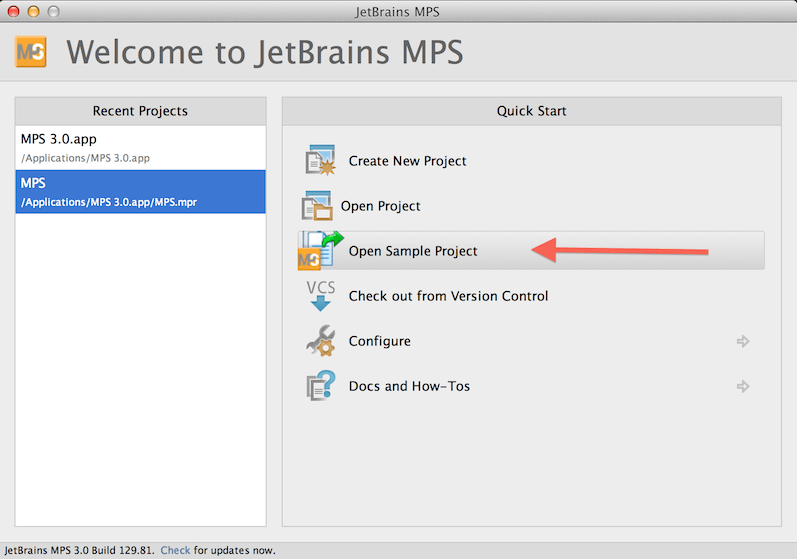Expand the Configure submenu arrow
This screenshot has width=797, height=559.
pos(743,341)
